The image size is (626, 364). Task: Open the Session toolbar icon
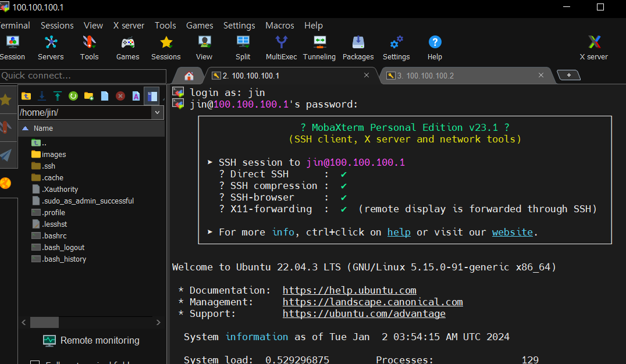12,48
